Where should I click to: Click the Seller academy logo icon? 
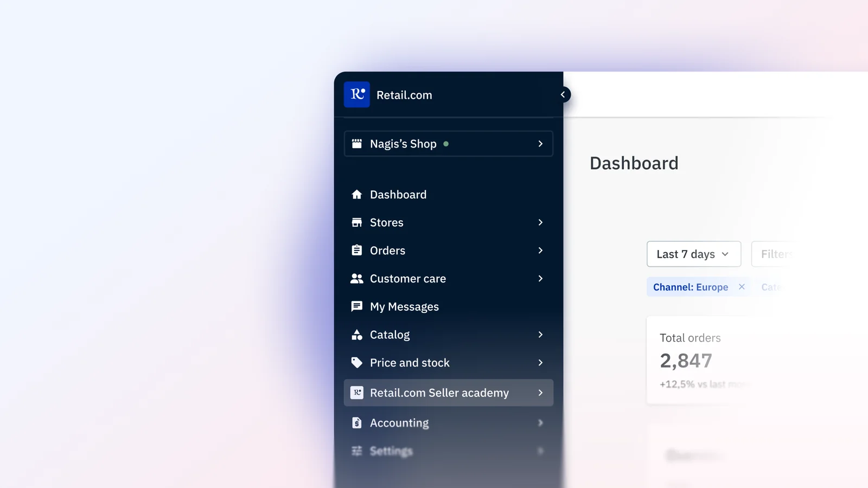tap(357, 393)
